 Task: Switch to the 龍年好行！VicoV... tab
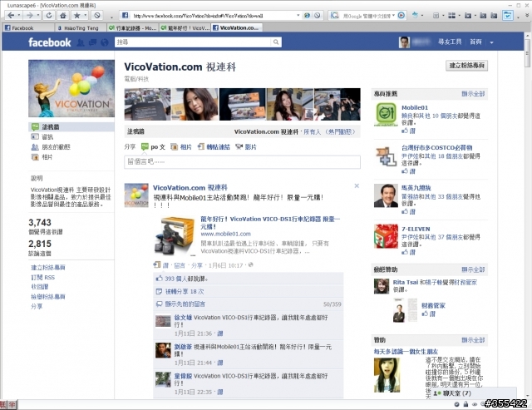click(185, 27)
